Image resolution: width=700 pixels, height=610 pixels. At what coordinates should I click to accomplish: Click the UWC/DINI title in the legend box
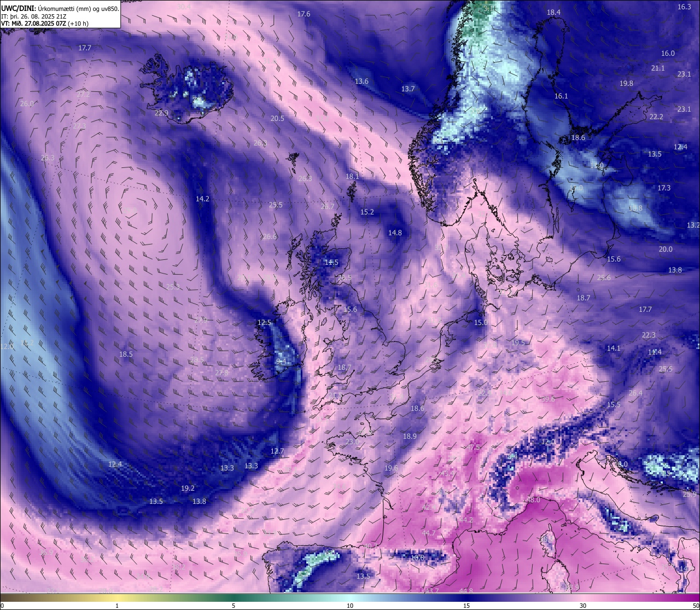click(x=18, y=8)
